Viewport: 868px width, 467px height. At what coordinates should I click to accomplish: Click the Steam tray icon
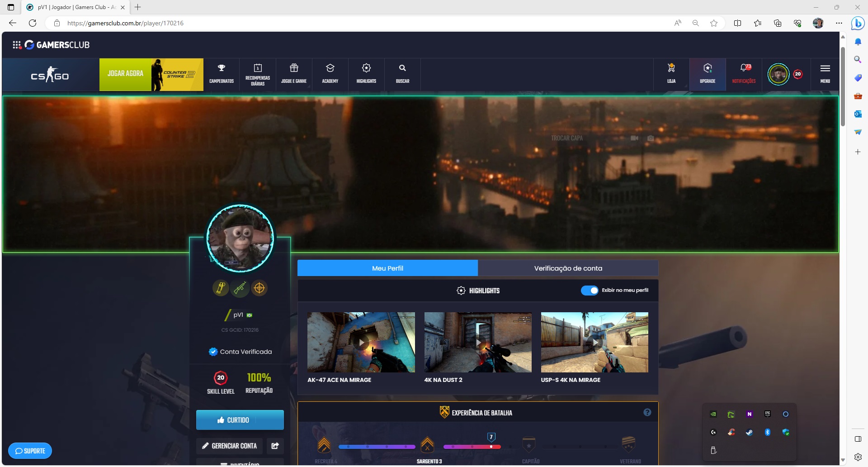750,432
